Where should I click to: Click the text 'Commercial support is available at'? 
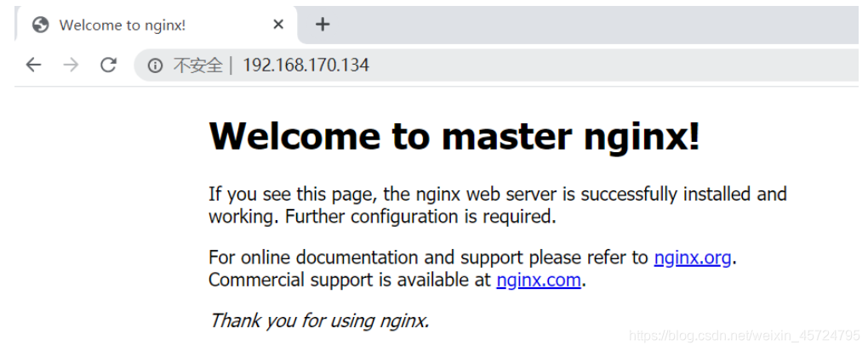(350, 280)
